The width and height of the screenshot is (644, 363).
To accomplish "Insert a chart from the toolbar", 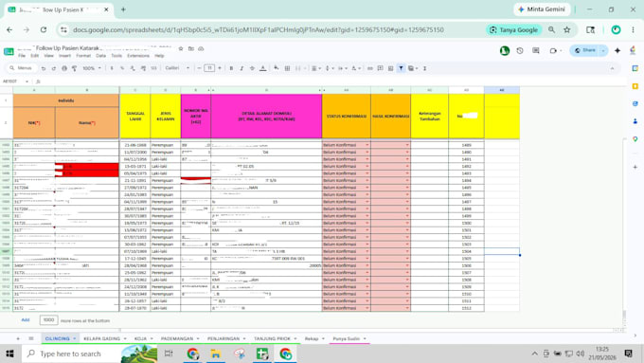I will pyautogui.click(x=390, y=68).
